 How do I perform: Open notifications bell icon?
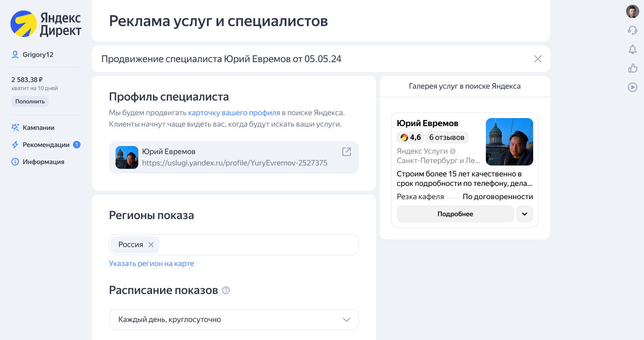pos(632,49)
